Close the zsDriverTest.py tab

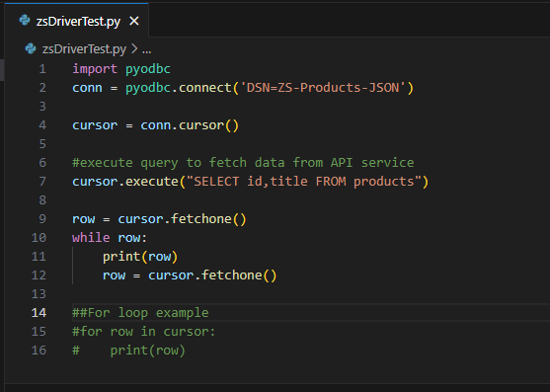coord(134,22)
